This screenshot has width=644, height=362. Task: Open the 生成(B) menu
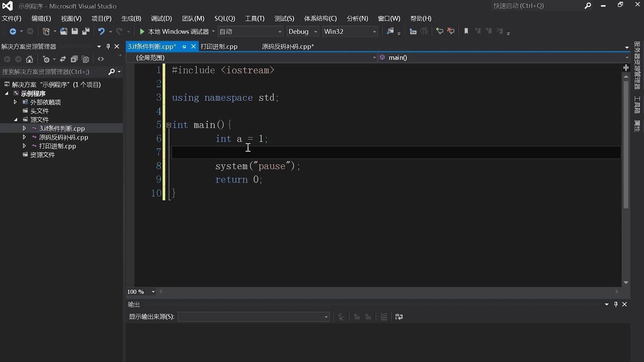coord(131,18)
